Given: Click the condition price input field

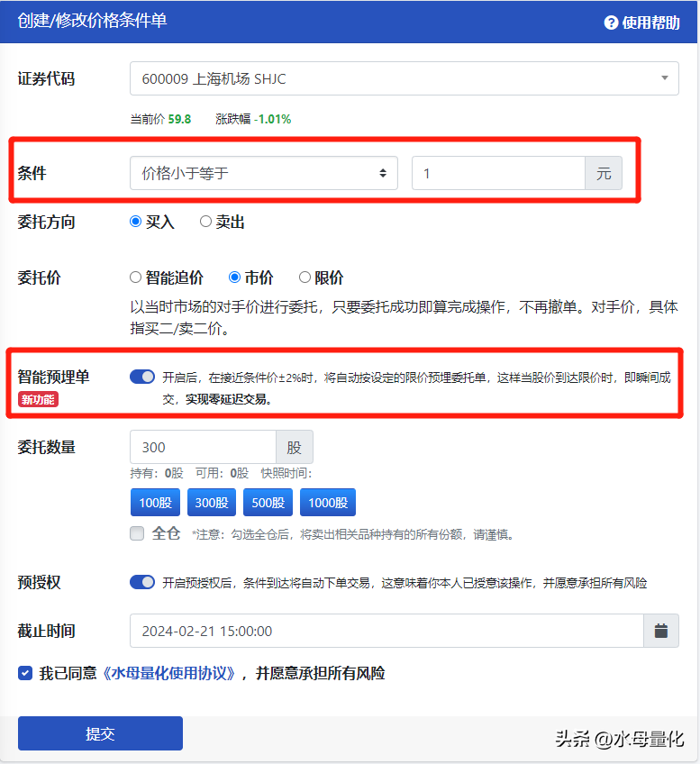Looking at the screenshot, I should pyautogui.click(x=498, y=173).
